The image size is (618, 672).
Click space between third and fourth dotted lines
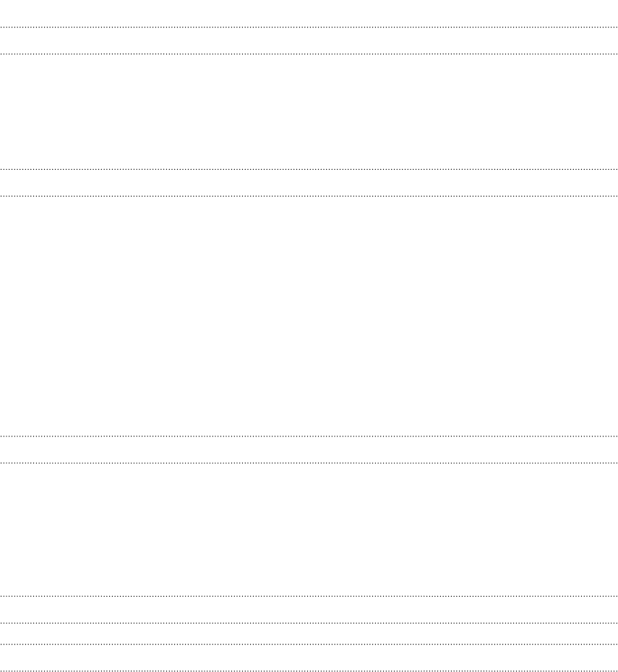[309, 183]
